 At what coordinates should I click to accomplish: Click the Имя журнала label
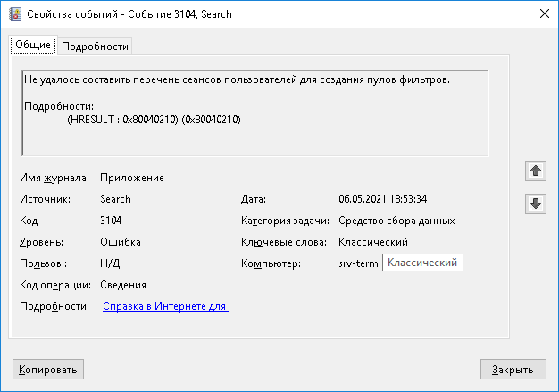54,178
